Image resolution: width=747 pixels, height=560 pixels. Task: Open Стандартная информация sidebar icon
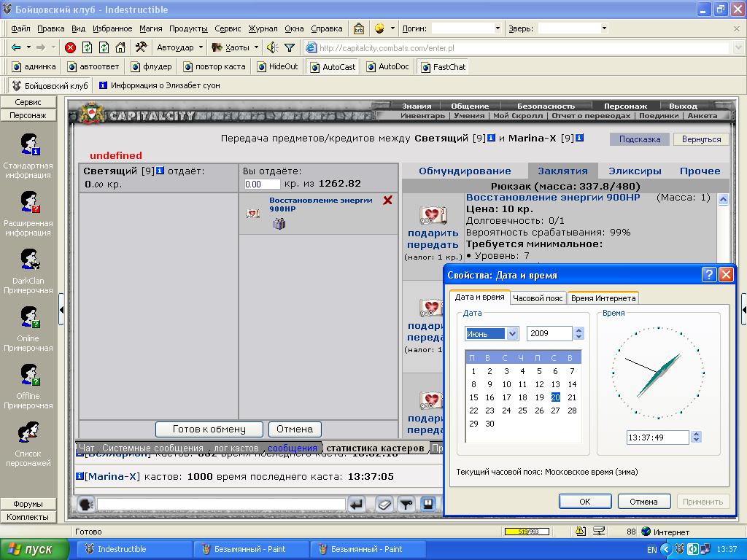[28, 144]
